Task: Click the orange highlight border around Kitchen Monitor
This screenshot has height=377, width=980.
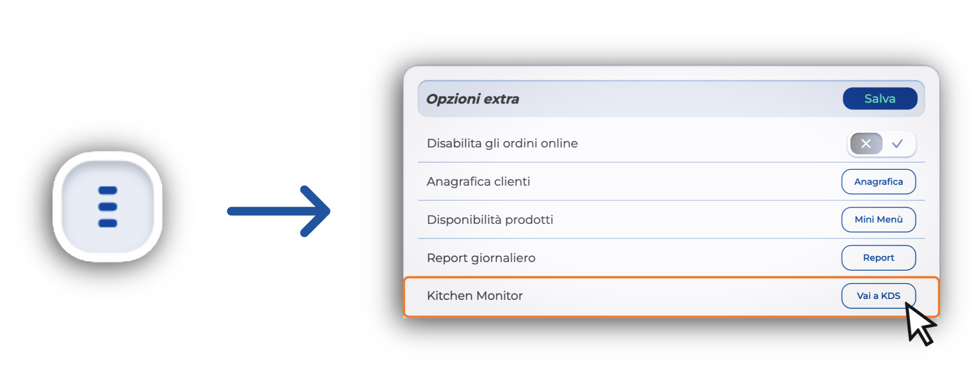Action: point(638,277)
